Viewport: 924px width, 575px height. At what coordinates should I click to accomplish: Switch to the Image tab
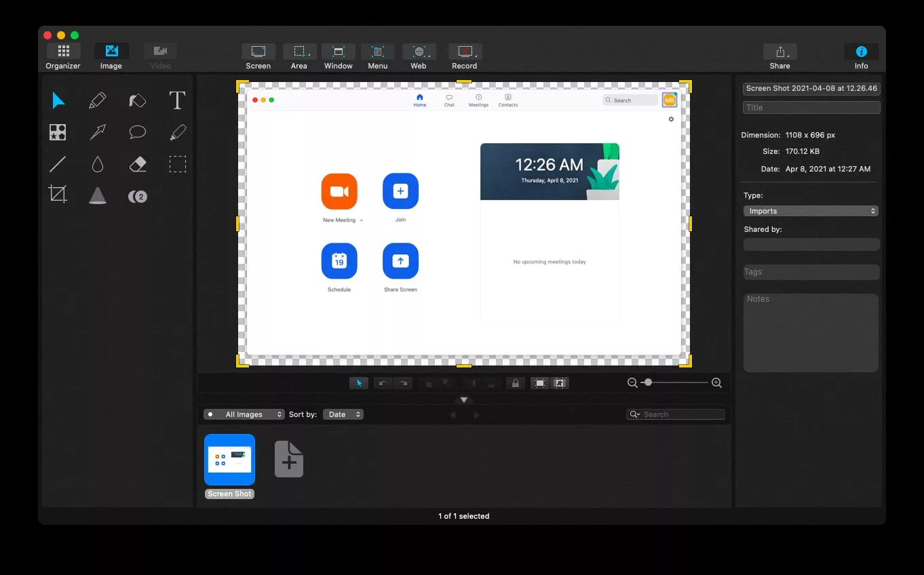pyautogui.click(x=111, y=56)
